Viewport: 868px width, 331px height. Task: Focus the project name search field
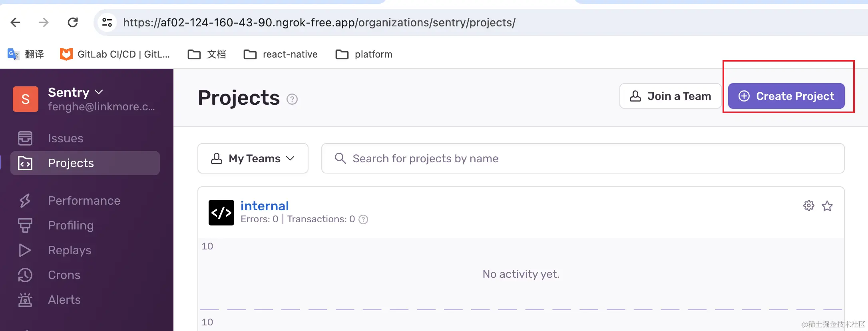click(583, 158)
